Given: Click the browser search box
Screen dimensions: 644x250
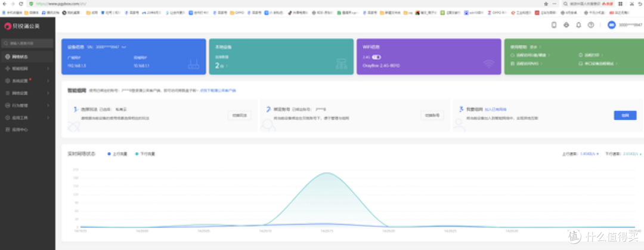Looking at the screenshot, I should (588, 4).
